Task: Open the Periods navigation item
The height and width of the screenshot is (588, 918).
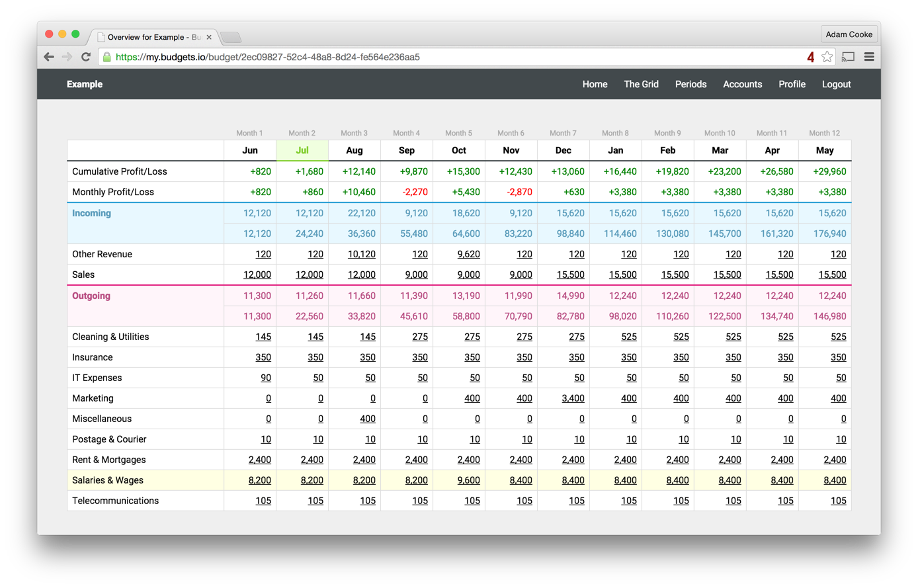Action: click(690, 84)
